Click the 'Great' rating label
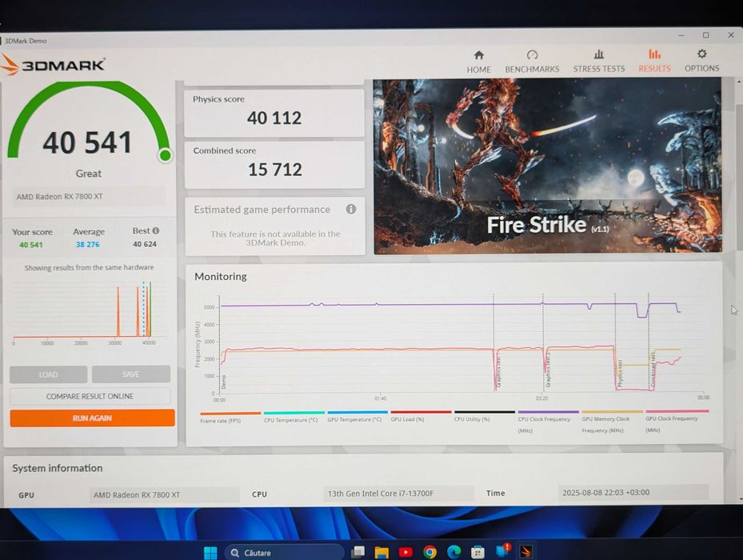 [x=89, y=174]
